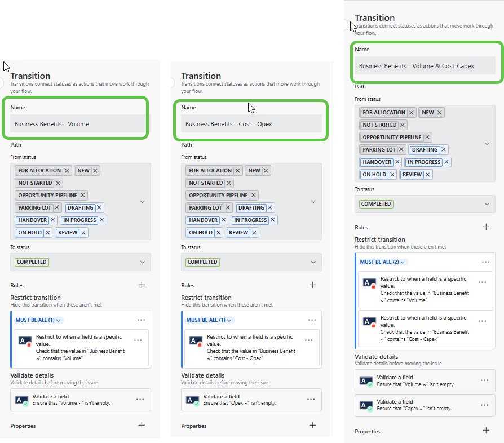Remove DRAFTING status in Volume & Cost-Capex transition
This screenshot has height=443, width=504.
click(444, 150)
